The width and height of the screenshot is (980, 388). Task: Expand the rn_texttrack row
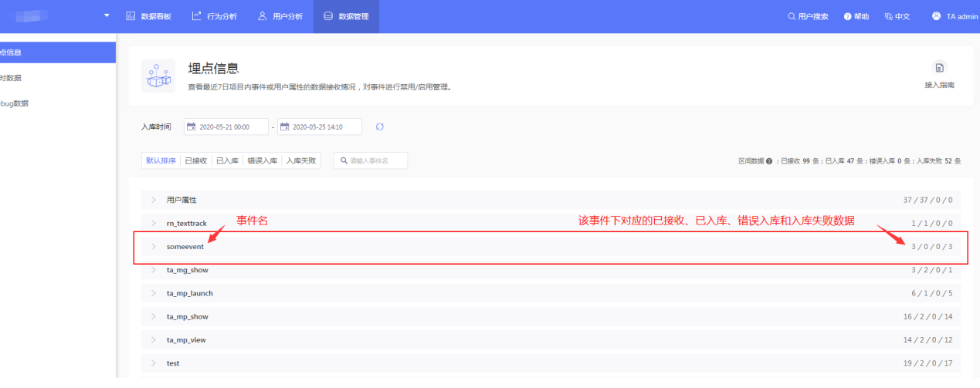[154, 223]
